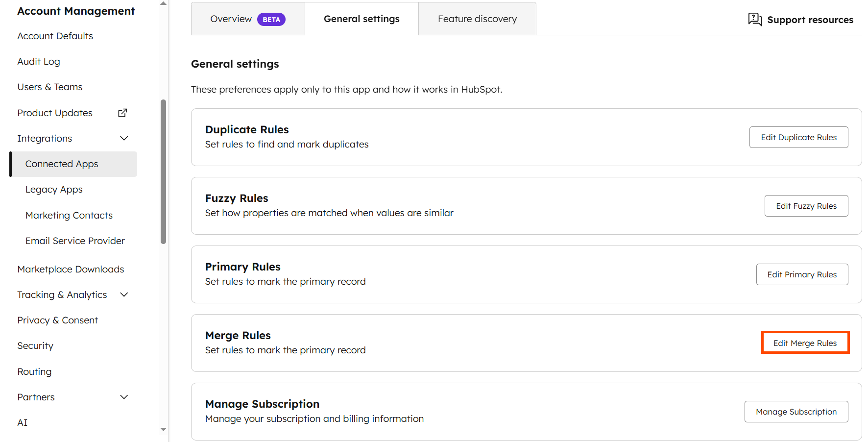The width and height of the screenshot is (868, 442).
Task: Click the scrollbar down arrow in sidebar
Action: (163, 429)
